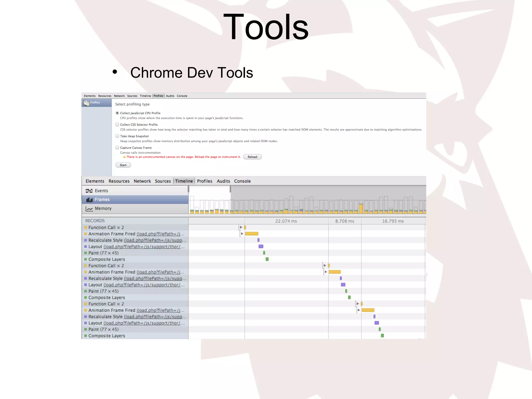
Task: Expand first Animation Frame Fired record arrow
Action: coord(242,234)
